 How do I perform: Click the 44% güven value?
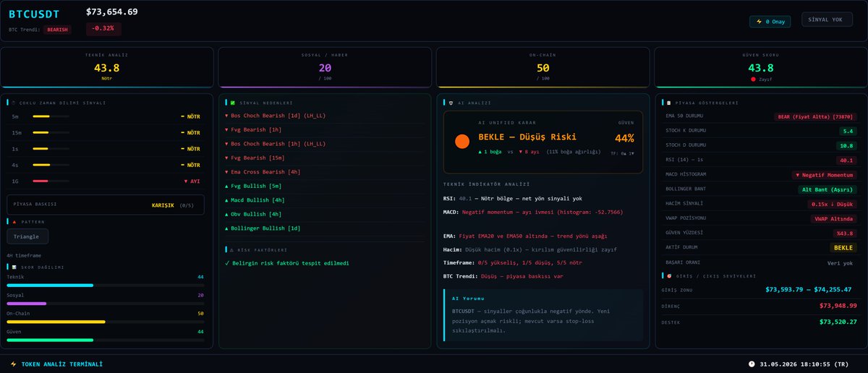click(624, 138)
